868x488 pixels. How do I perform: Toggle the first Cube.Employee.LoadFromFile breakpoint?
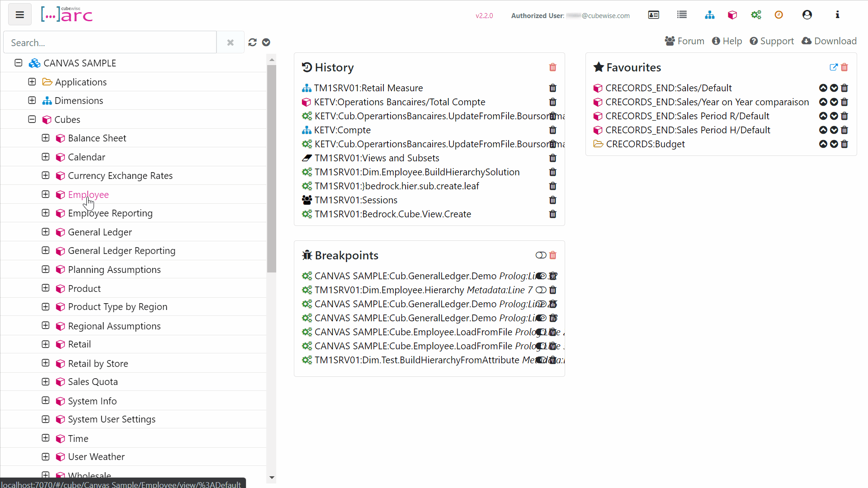[541, 332]
